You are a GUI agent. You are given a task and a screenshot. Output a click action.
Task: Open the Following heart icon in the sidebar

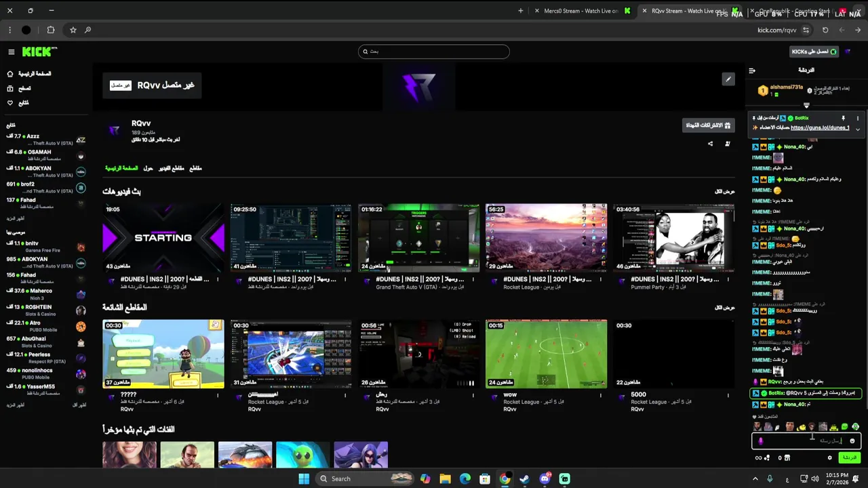(x=10, y=103)
